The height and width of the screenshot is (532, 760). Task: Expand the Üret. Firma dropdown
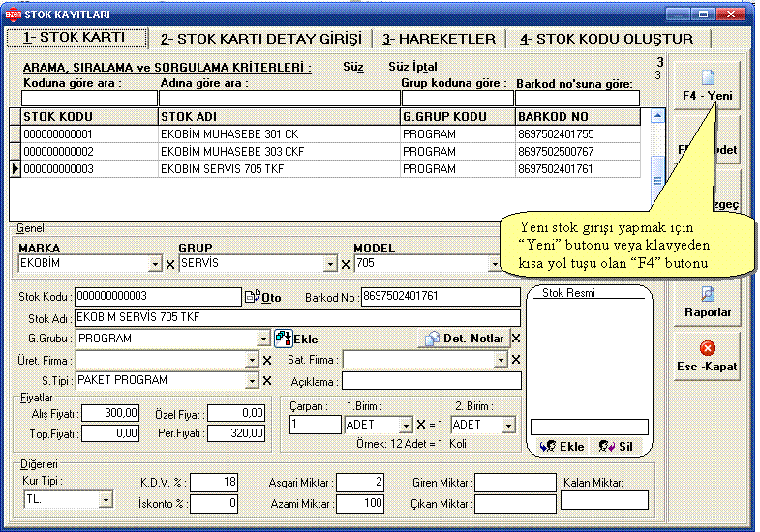pos(252,360)
